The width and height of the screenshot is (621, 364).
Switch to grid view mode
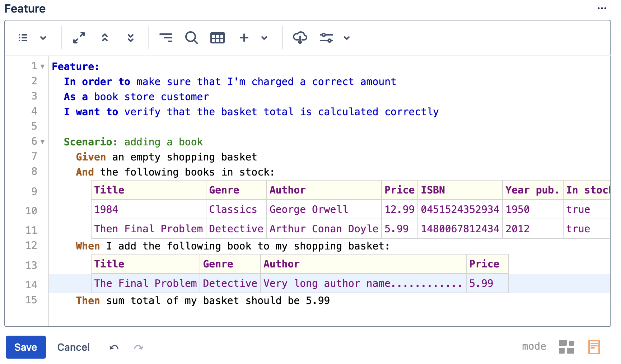click(566, 347)
